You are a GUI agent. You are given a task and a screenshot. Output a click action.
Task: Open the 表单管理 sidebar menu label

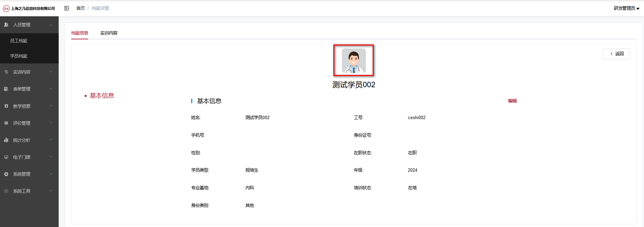point(22,89)
